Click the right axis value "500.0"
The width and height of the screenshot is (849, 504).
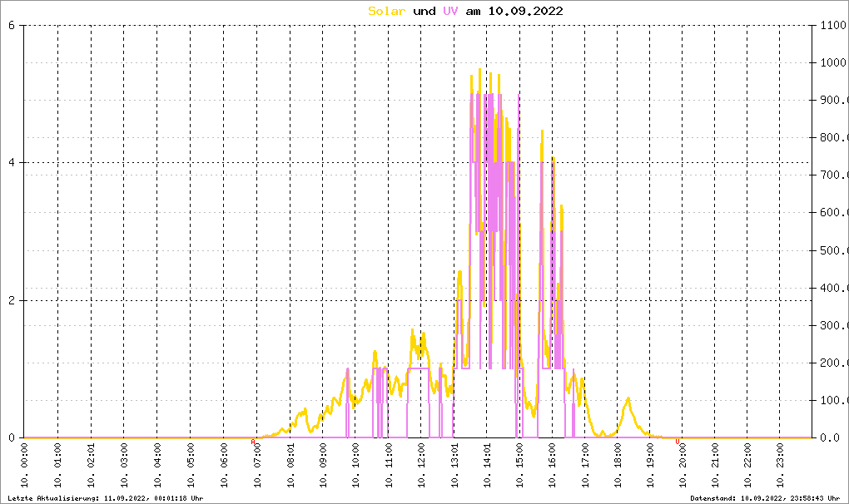tap(834, 250)
